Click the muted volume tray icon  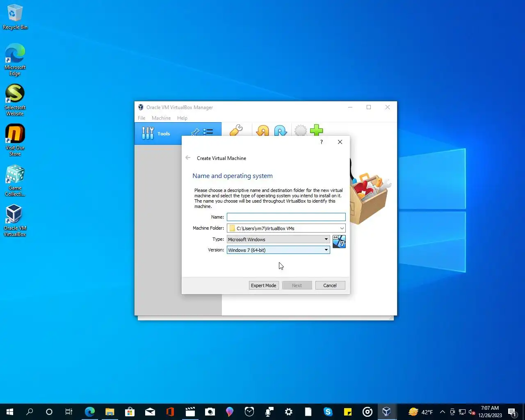pos(472,412)
